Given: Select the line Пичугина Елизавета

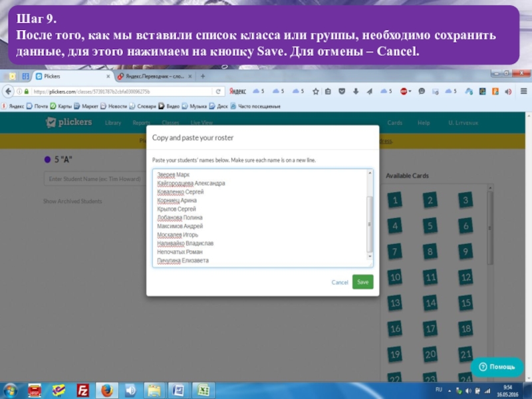Looking at the screenshot, I should click(x=183, y=261).
